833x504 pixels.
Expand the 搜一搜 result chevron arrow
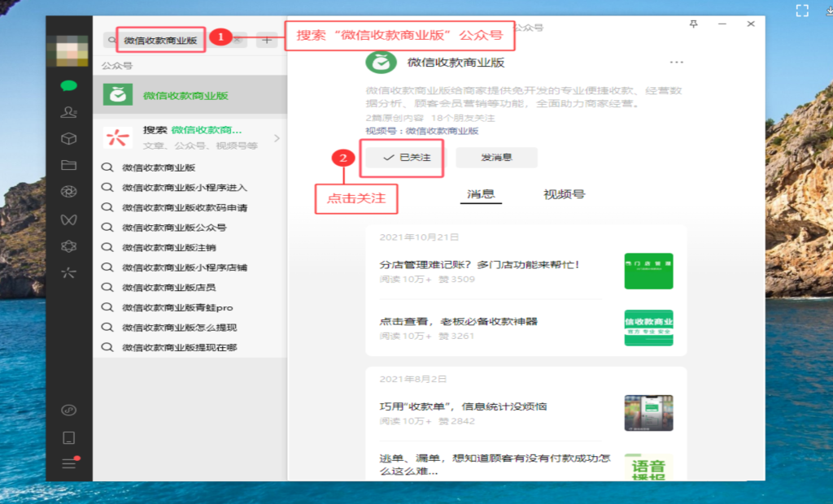277,138
